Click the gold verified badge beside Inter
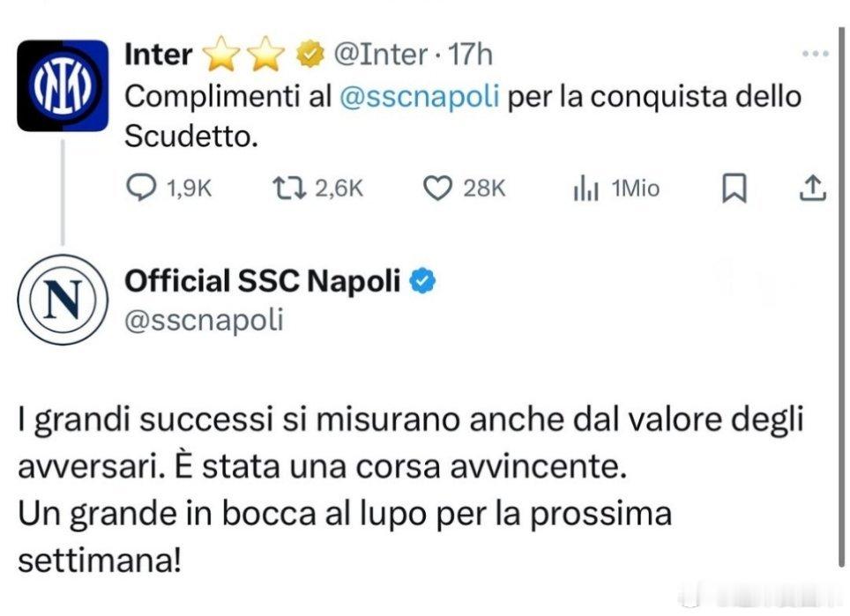850x616 pixels. (309, 54)
